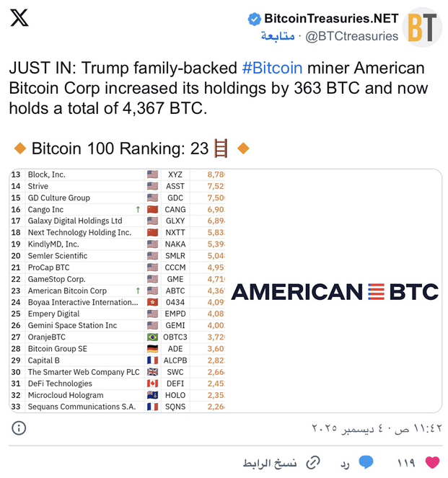Click the X logo icon
The width and height of the screenshot is (448, 478).
pyautogui.click(x=19, y=18)
